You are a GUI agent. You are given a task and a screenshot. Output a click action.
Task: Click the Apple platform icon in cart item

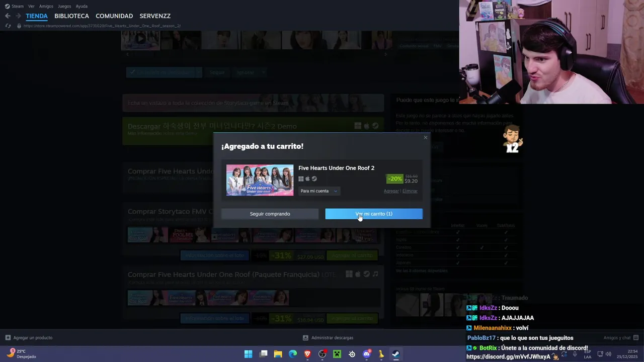(307, 179)
